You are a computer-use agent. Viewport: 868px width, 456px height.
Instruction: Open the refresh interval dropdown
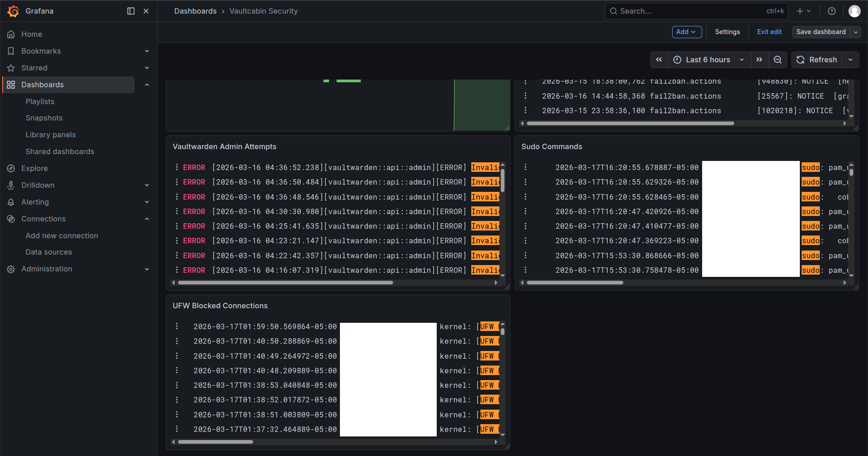click(850, 60)
